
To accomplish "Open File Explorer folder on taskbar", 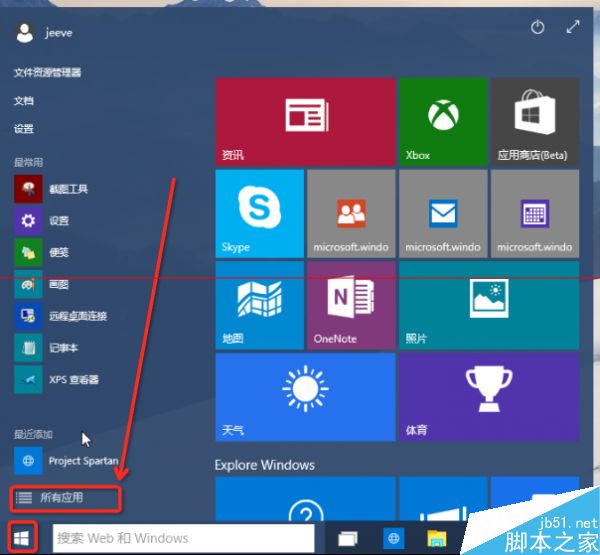I will (x=437, y=538).
